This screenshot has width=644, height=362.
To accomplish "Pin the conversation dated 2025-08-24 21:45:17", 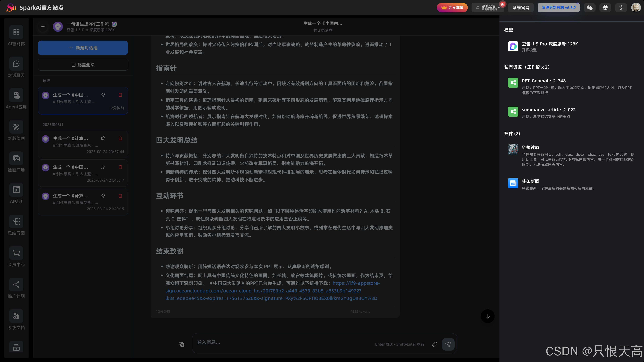I will click(103, 167).
